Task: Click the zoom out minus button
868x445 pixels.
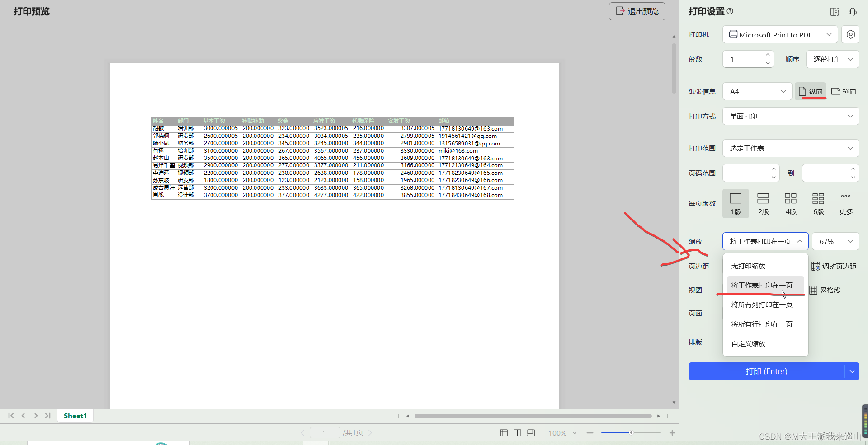Action: pyautogui.click(x=590, y=433)
